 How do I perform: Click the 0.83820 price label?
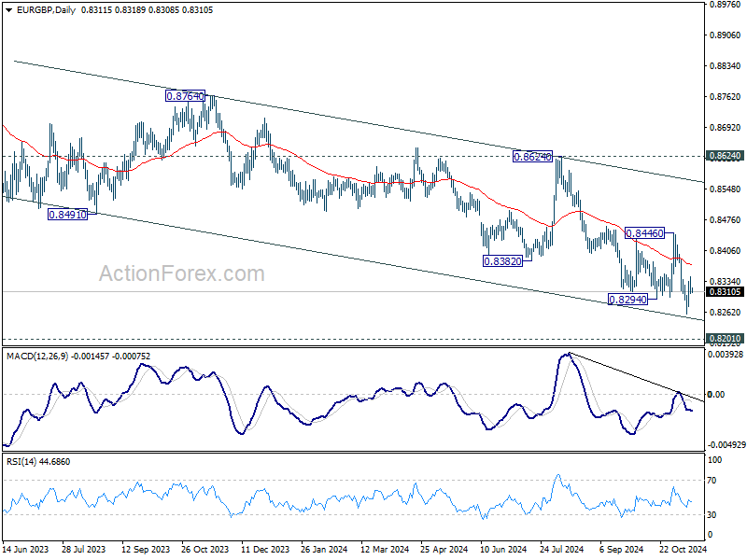[502, 261]
